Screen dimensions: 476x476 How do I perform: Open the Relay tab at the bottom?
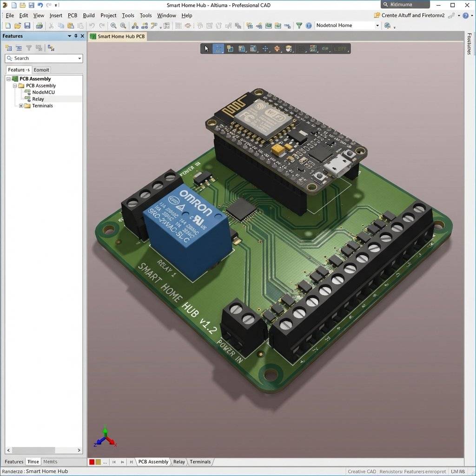pos(179,462)
